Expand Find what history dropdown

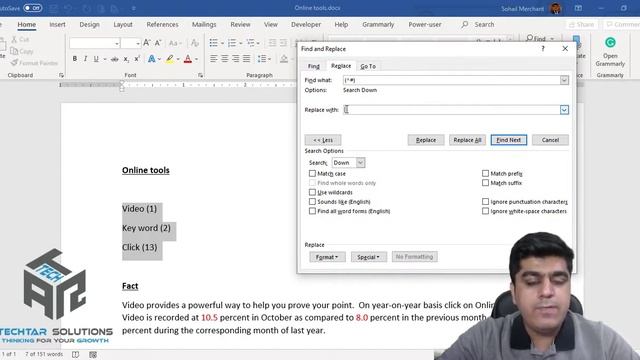(x=564, y=80)
